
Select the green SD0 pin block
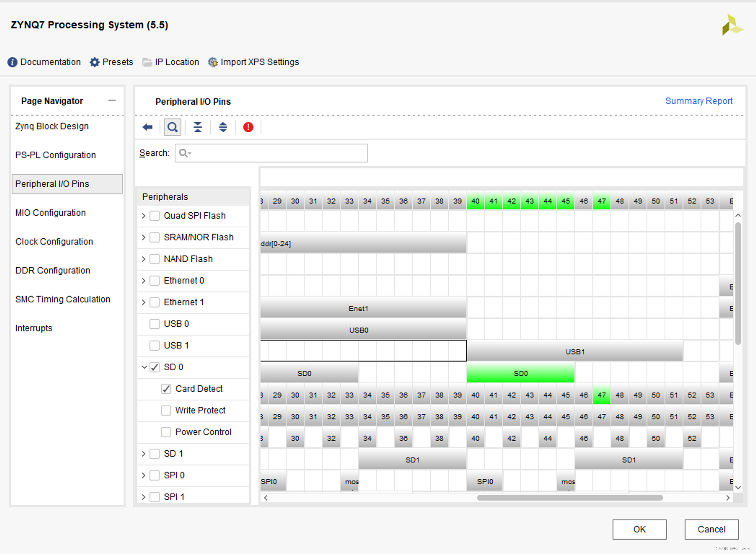click(x=521, y=373)
